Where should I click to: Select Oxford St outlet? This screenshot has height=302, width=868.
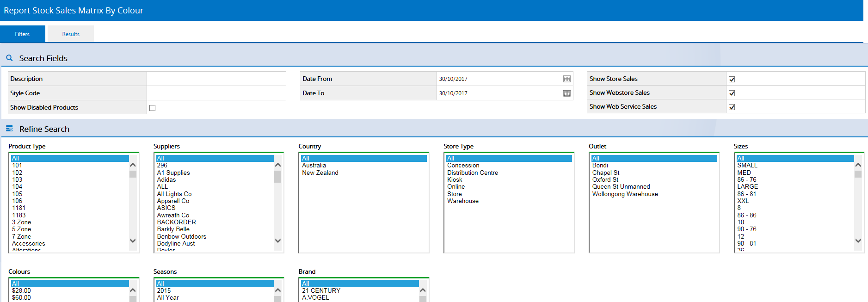(654, 179)
